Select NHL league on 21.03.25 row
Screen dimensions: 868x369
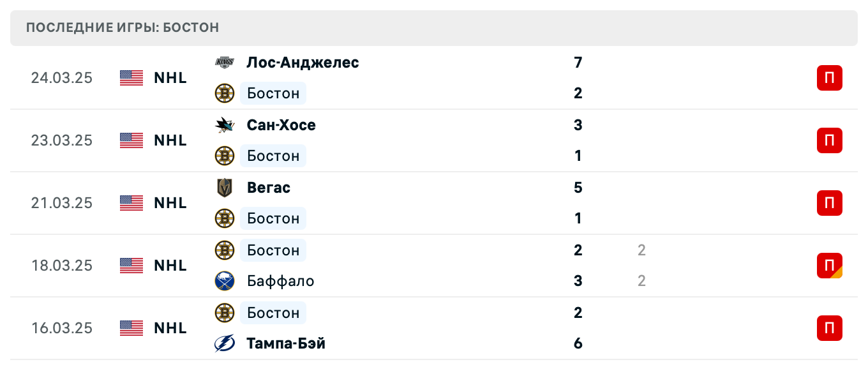170,203
